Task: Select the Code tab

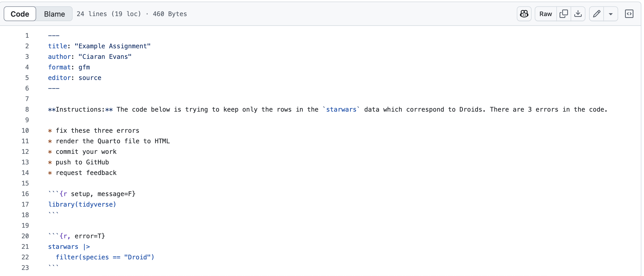Action: 20,14
